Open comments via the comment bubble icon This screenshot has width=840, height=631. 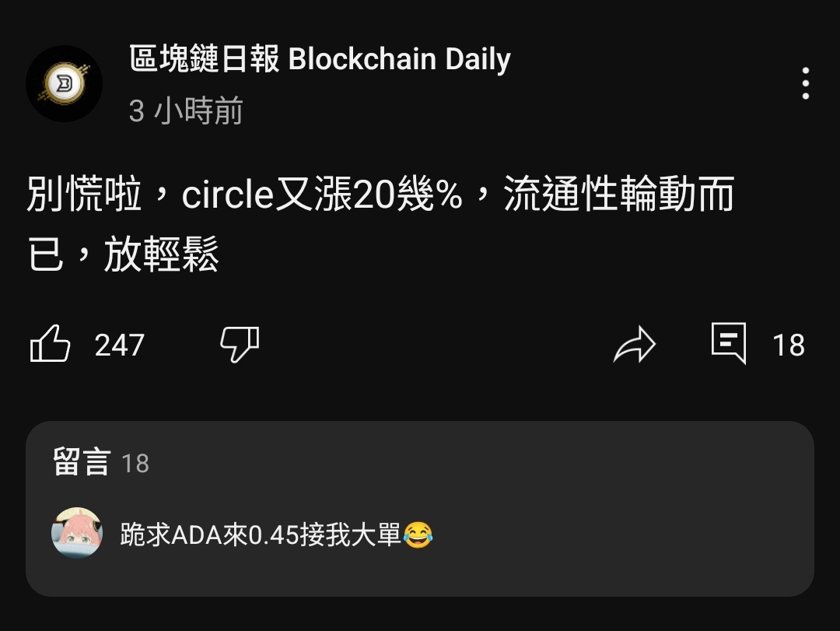729,343
